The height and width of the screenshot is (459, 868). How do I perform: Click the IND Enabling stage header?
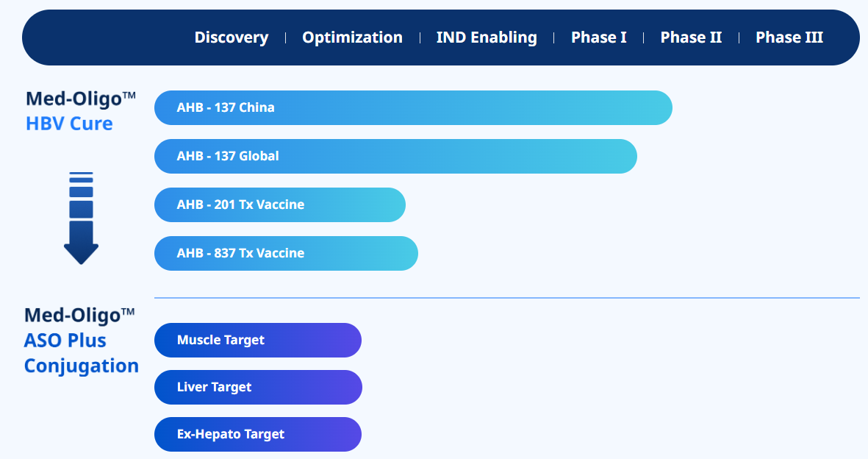click(487, 38)
